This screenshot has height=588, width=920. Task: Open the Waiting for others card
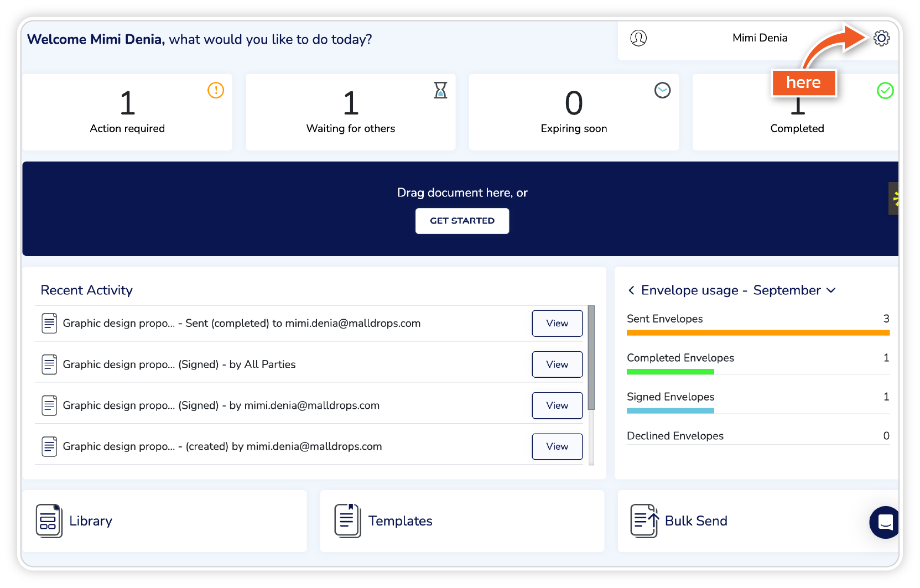351,112
